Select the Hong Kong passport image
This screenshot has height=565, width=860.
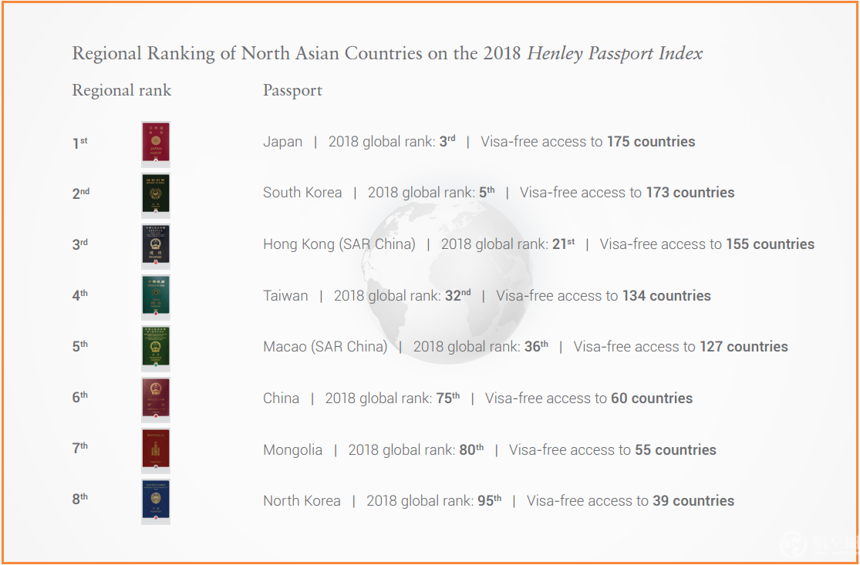point(155,245)
